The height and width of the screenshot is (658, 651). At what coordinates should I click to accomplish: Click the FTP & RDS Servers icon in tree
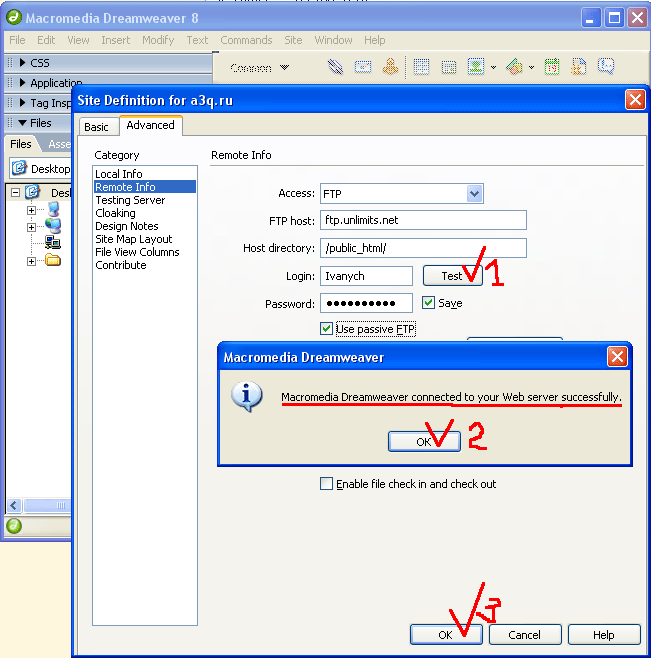pyautogui.click(x=53, y=243)
